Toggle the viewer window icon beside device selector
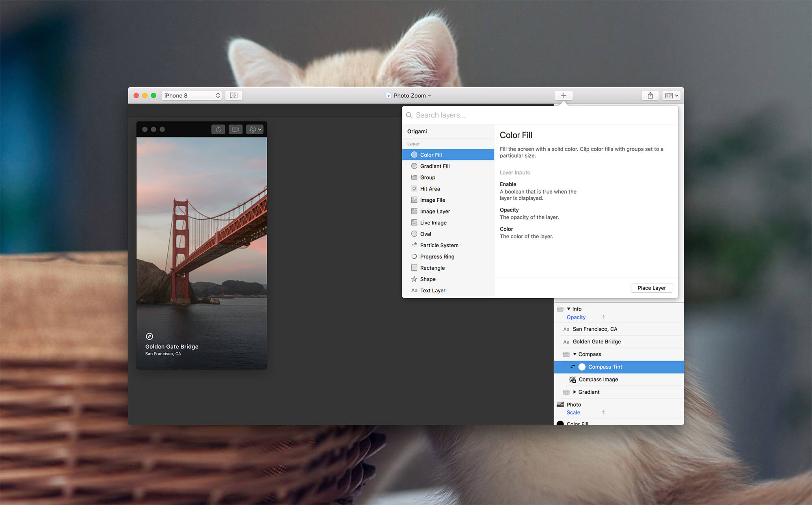The width and height of the screenshot is (812, 505). (233, 95)
